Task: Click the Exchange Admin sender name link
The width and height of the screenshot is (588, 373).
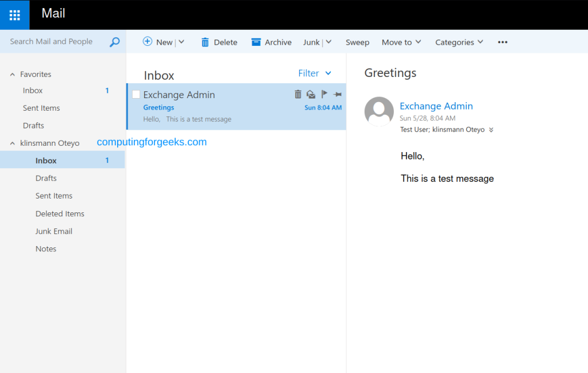Action: tap(436, 106)
